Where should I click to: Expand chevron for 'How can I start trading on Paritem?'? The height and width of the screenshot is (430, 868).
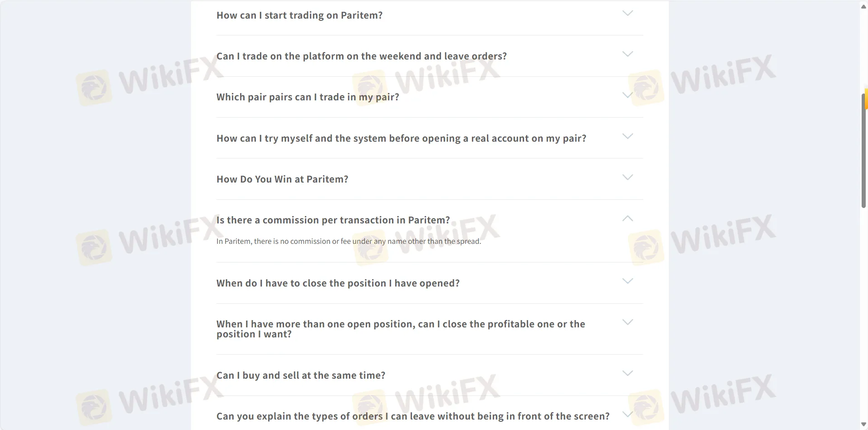(x=628, y=13)
